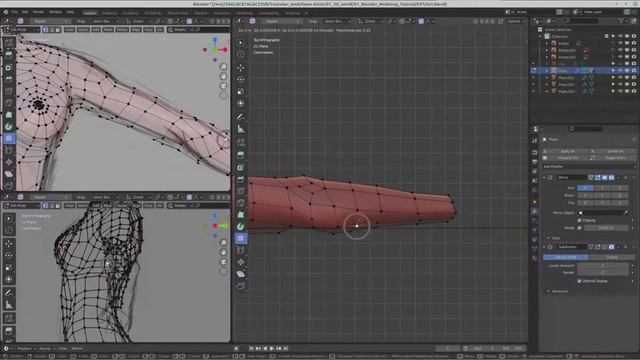The height and width of the screenshot is (360, 640).
Task: Open the Render properties tab
Action: [535, 152]
